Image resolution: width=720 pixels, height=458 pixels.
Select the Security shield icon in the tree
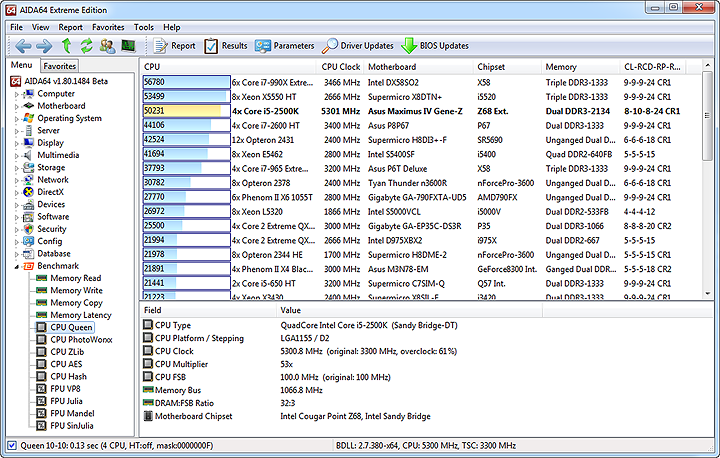[x=28, y=229]
